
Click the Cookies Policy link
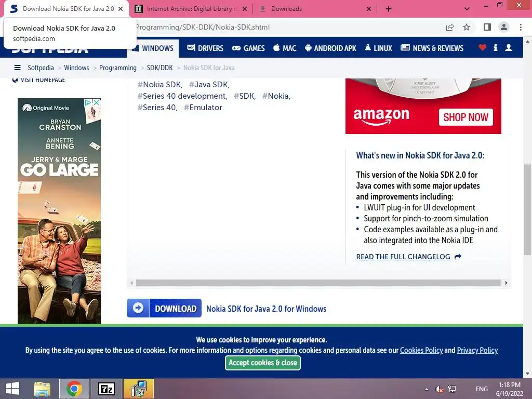pos(421,350)
